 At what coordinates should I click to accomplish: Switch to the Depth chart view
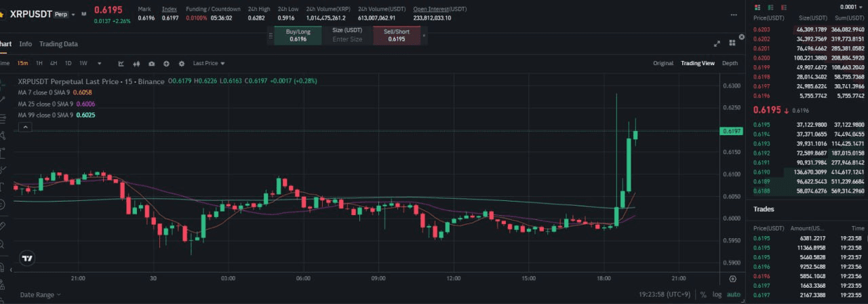coord(730,63)
